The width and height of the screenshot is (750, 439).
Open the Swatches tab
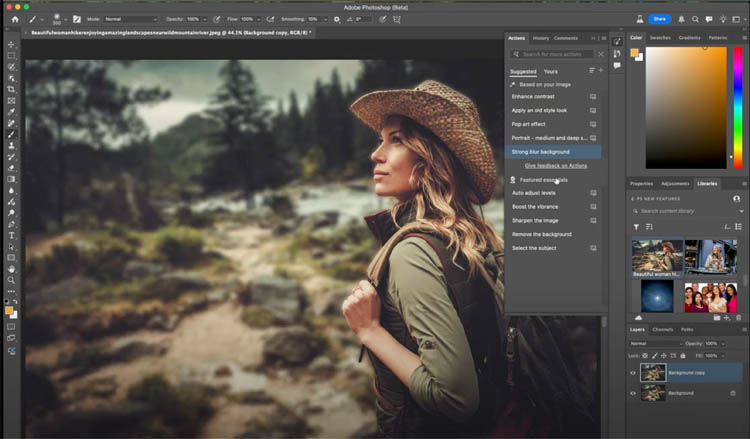coord(660,37)
